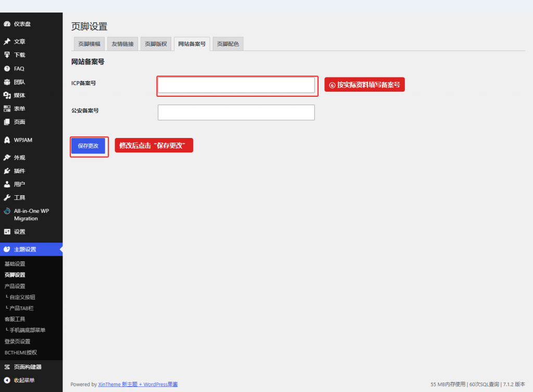Click the 7.1.2 版本 footer text
The height and width of the screenshot is (392, 533).
[514, 384]
